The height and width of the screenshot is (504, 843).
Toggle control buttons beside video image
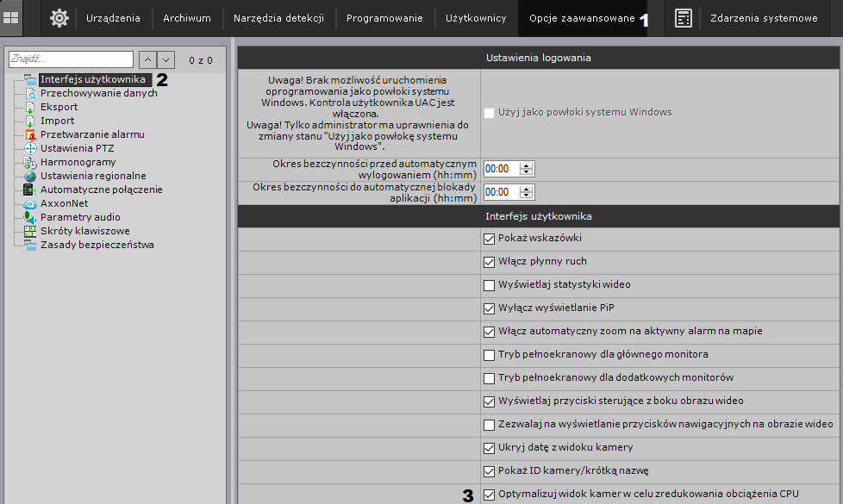pos(489,401)
